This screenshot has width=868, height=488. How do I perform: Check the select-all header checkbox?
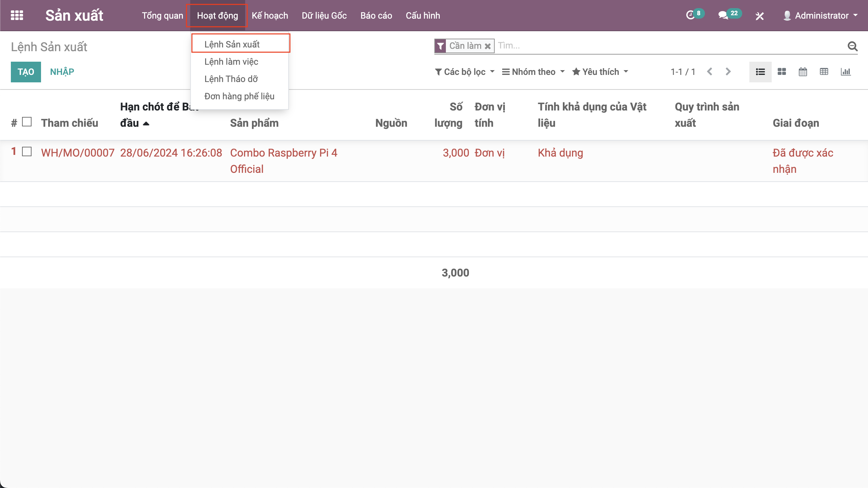pyautogui.click(x=27, y=122)
